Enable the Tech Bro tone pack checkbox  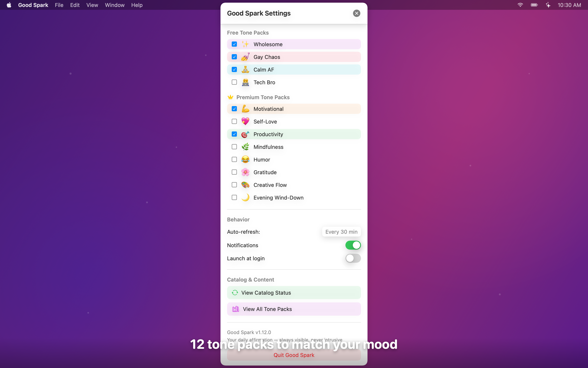pyautogui.click(x=234, y=82)
